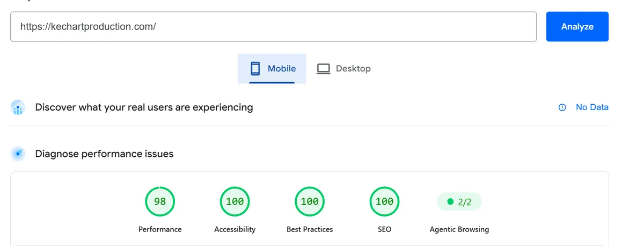Select the Performance score gauge showing 98
644x246 pixels.
(x=160, y=201)
